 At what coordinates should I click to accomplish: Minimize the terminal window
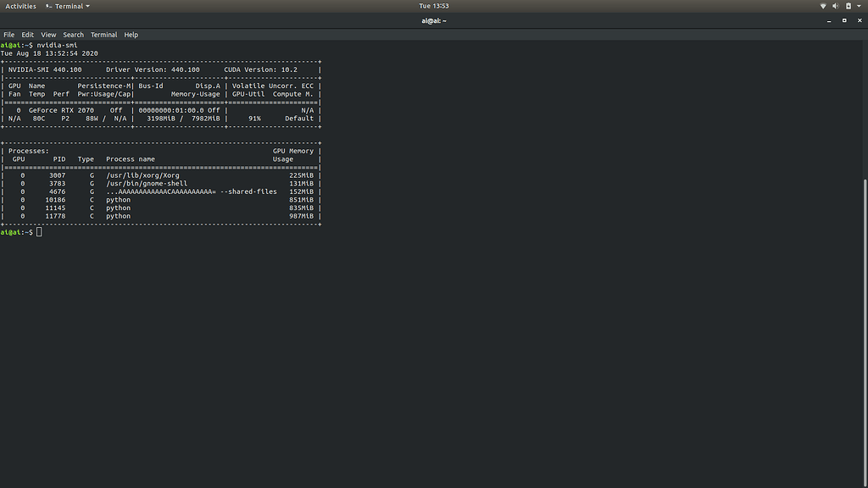click(x=829, y=20)
